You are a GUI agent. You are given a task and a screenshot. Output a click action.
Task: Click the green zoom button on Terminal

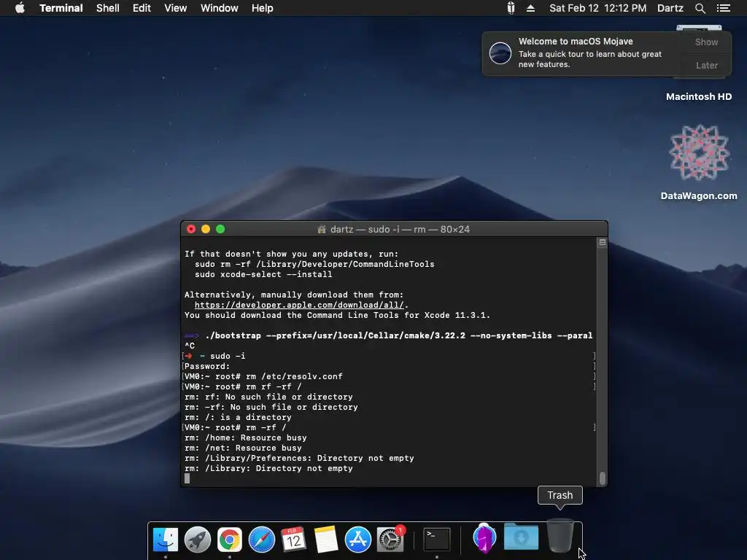tap(220, 229)
